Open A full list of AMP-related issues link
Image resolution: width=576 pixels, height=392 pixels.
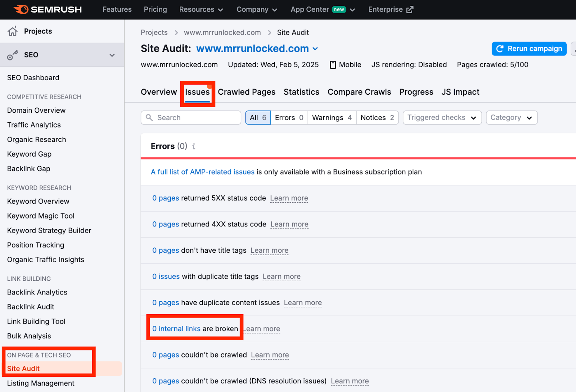203,172
